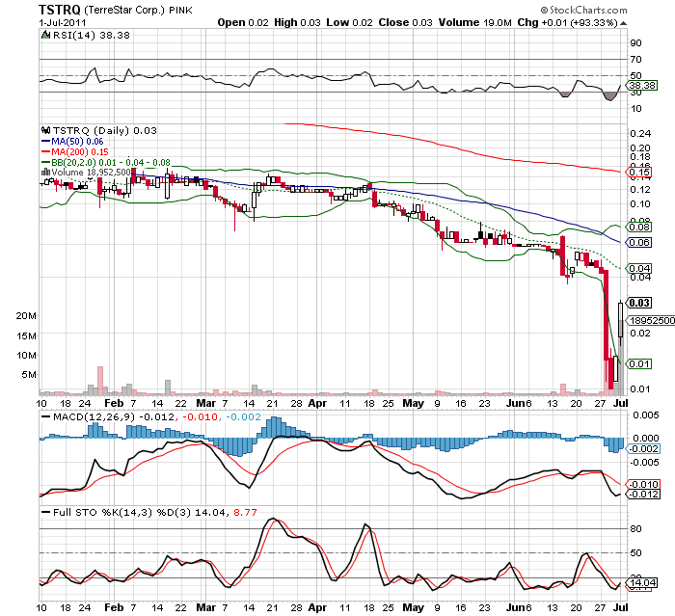The height and width of the screenshot is (616, 675).
Task: Click the May label on price chart axis
Action: [x=413, y=403]
